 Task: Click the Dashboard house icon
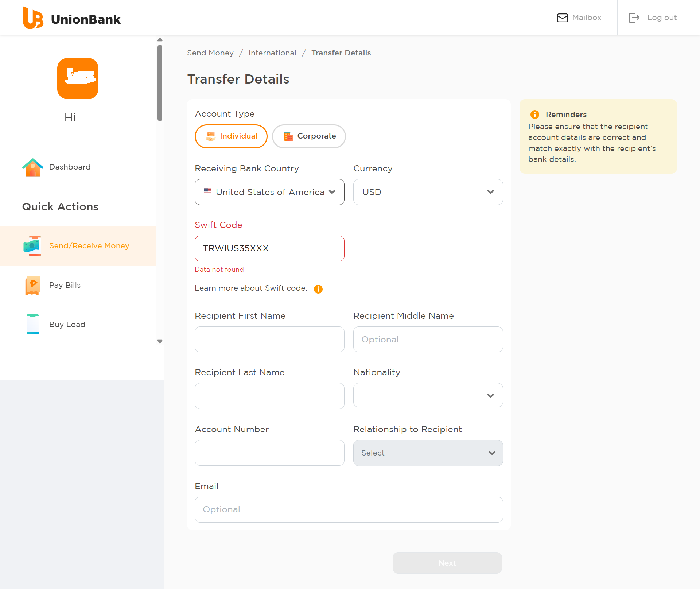[x=32, y=167]
